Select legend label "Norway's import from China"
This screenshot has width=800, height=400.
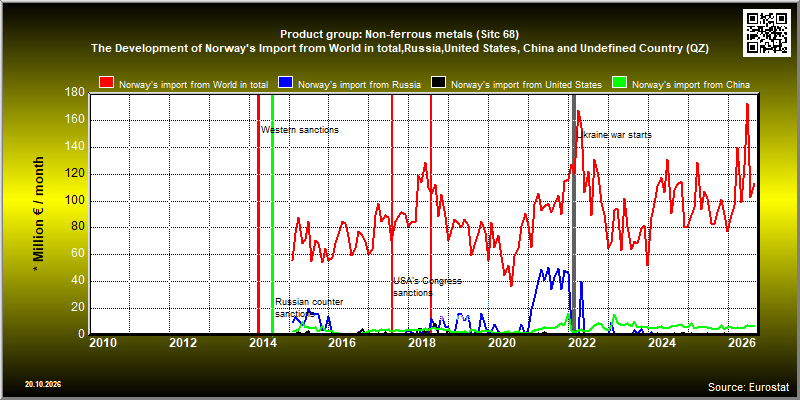[x=691, y=85]
